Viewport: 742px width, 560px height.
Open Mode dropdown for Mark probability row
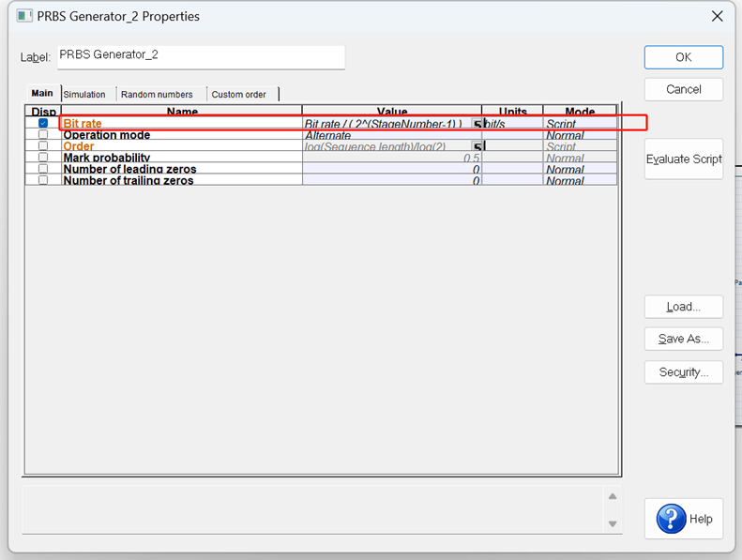580,158
